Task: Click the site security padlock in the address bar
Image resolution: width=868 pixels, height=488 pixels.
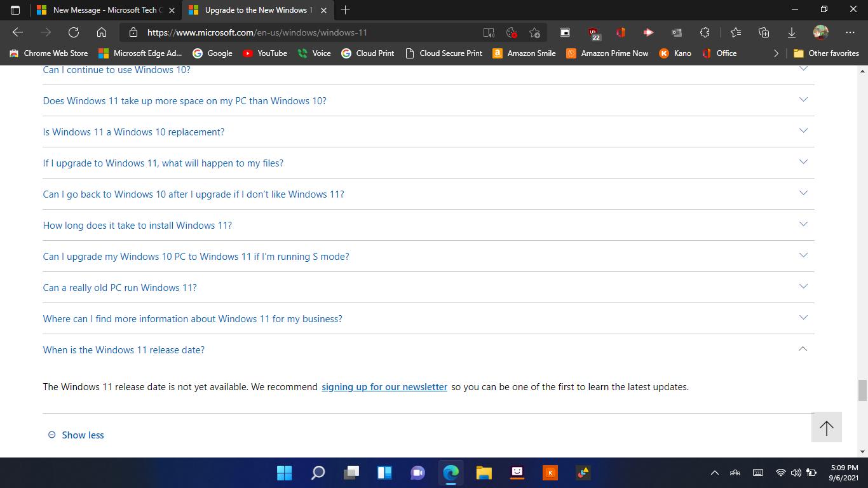Action: point(133,32)
